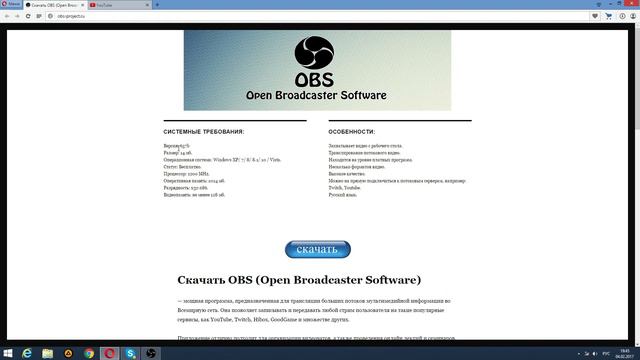Click the Скачать OBS (Open Broadcaster Software) heading
The image size is (640, 360).
[x=299, y=280]
